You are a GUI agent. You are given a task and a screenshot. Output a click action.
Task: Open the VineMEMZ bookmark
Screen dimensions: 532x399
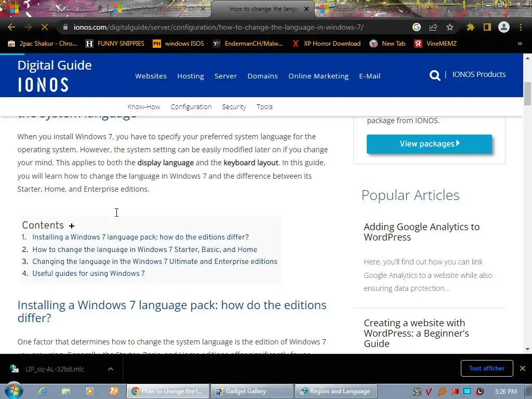click(435, 44)
